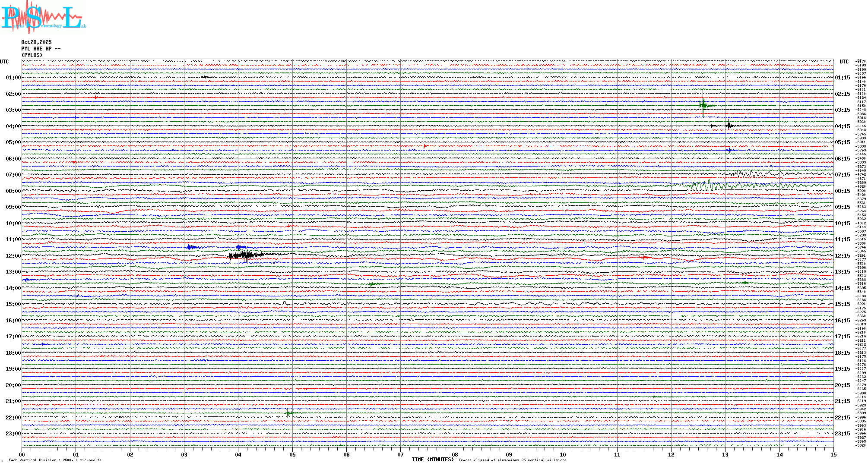Viewport: 868px width, 466px height.
Task: Click minute marker 00 on bottom axis
Action: point(22,454)
